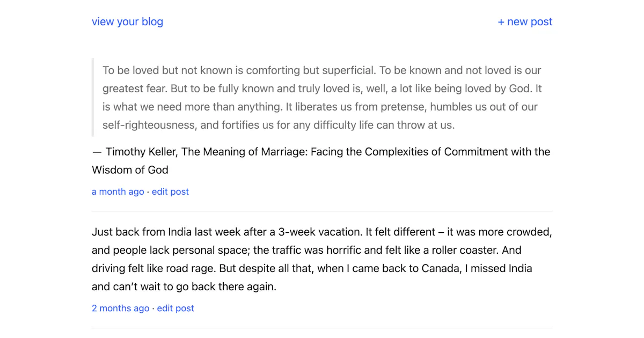Viewport: 644px width, 338px height.
Task: Open the 'view your blog' link
Action: (x=127, y=21)
